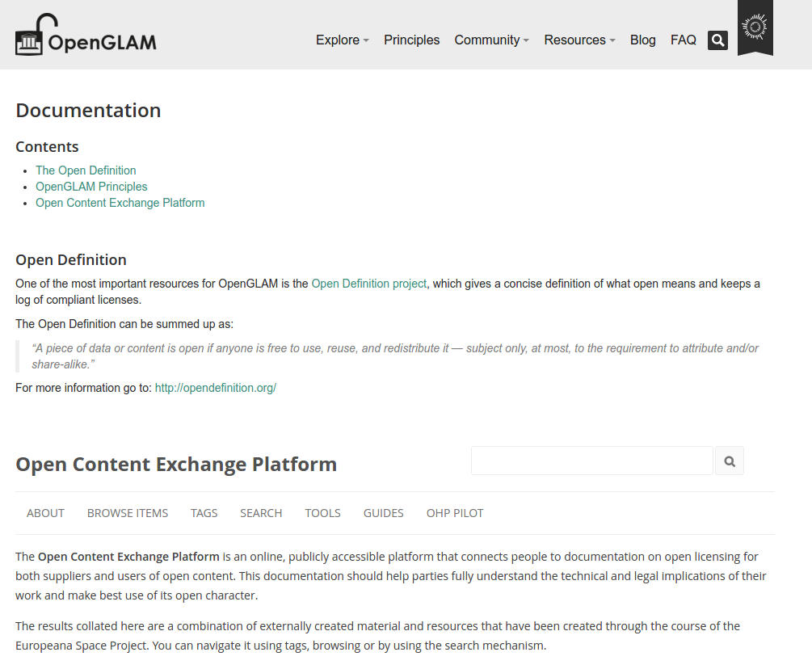Select the ABOUT tab
The image size is (812, 669).
click(45, 513)
